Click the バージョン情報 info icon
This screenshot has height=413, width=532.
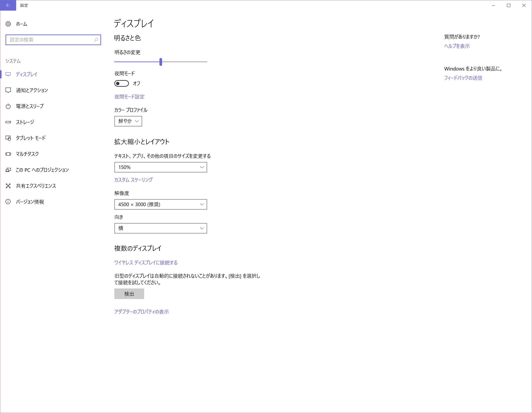click(8, 202)
